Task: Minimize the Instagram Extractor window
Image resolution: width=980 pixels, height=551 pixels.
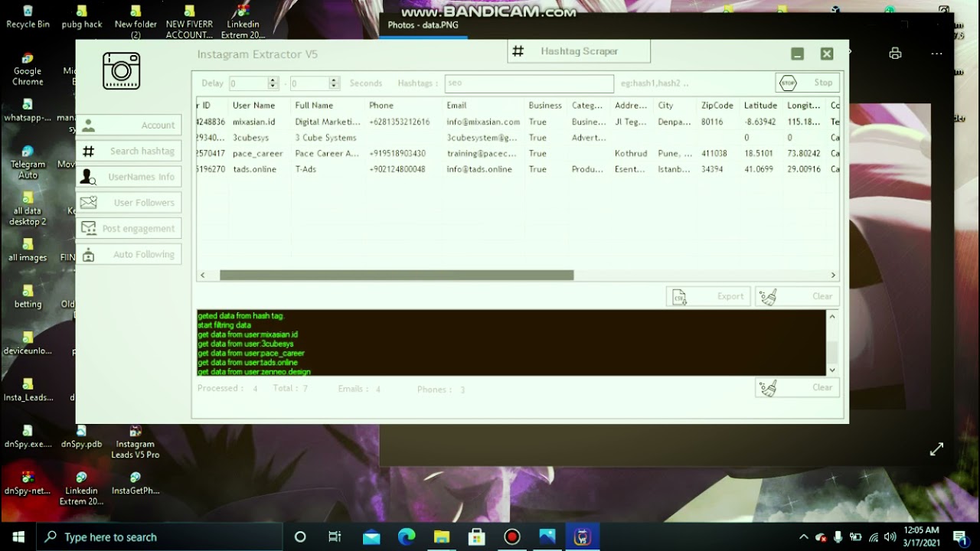Action: coord(798,54)
